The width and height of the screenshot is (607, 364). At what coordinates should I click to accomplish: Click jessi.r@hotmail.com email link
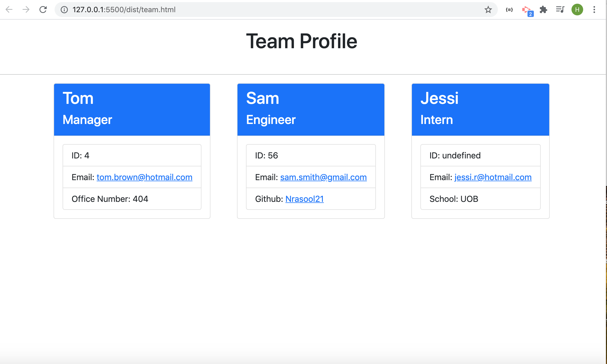492,177
